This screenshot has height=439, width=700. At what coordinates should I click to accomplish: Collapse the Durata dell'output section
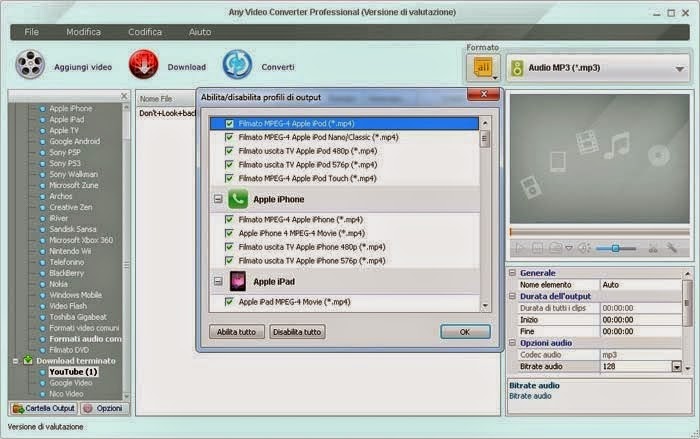[512, 296]
